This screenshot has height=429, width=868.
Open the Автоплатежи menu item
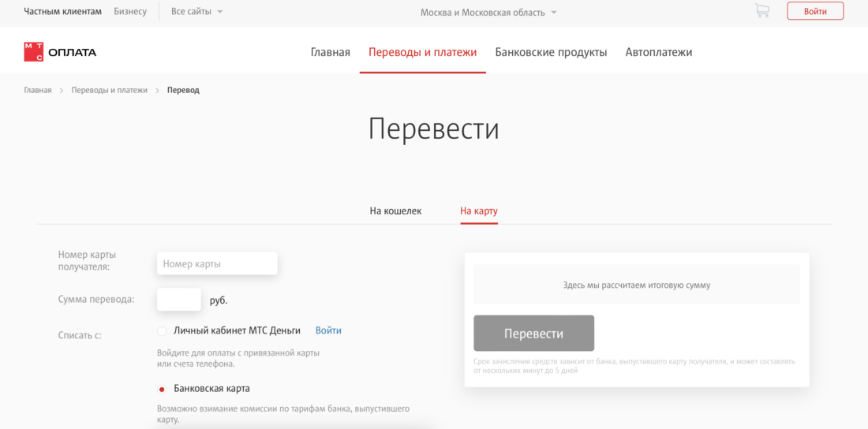click(658, 52)
